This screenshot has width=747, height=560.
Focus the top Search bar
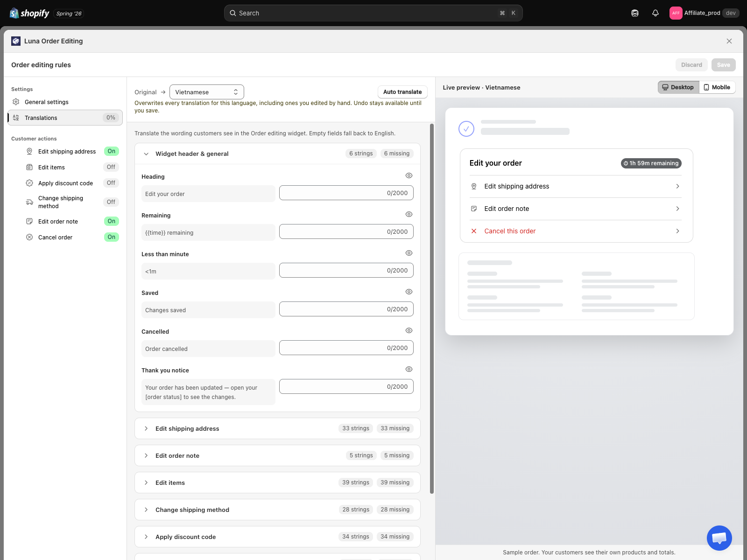click(x=373, y=13)
